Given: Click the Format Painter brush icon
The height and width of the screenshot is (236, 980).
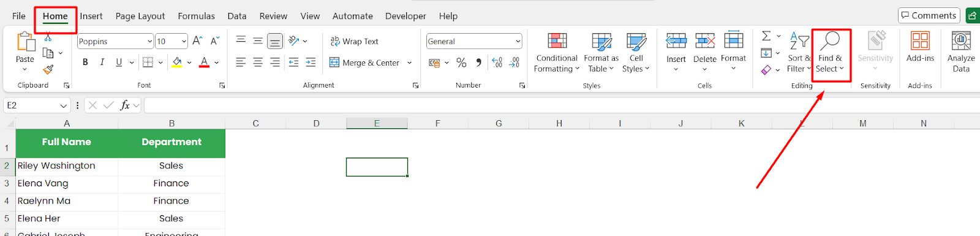Looking at the screenshot, I should 48,69.
